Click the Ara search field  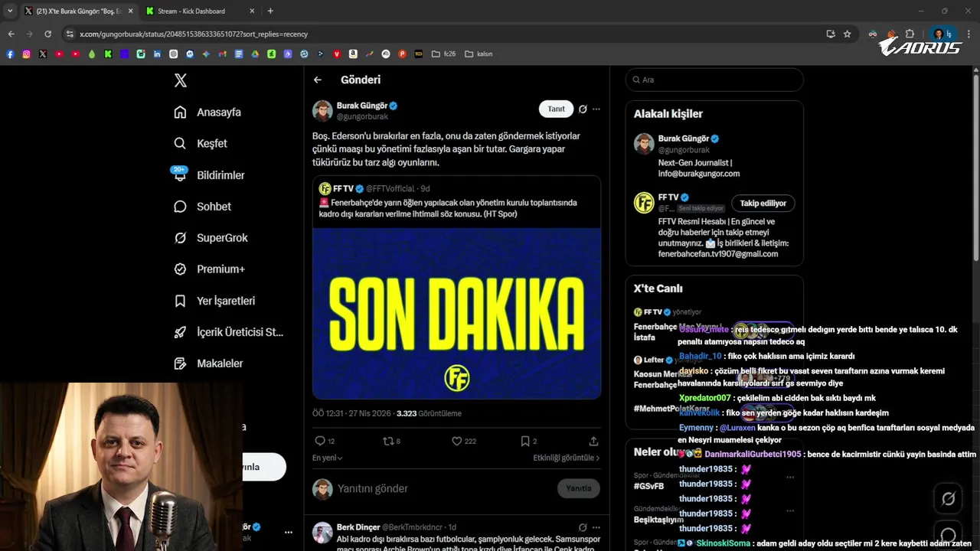coord(714,80)
